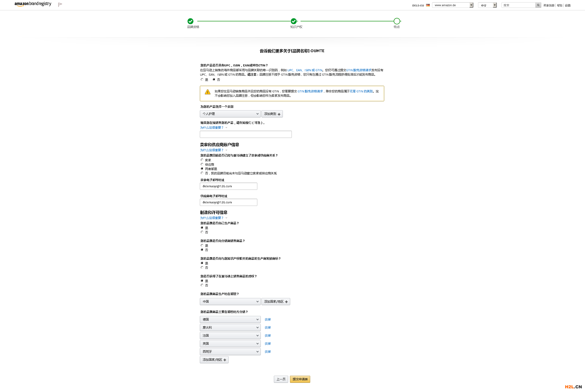Expand 为什么这很重要 under 制造和许可信息
Image resolution: width=585 pixels, height=392 pixels.
click(x=213, y=218)
